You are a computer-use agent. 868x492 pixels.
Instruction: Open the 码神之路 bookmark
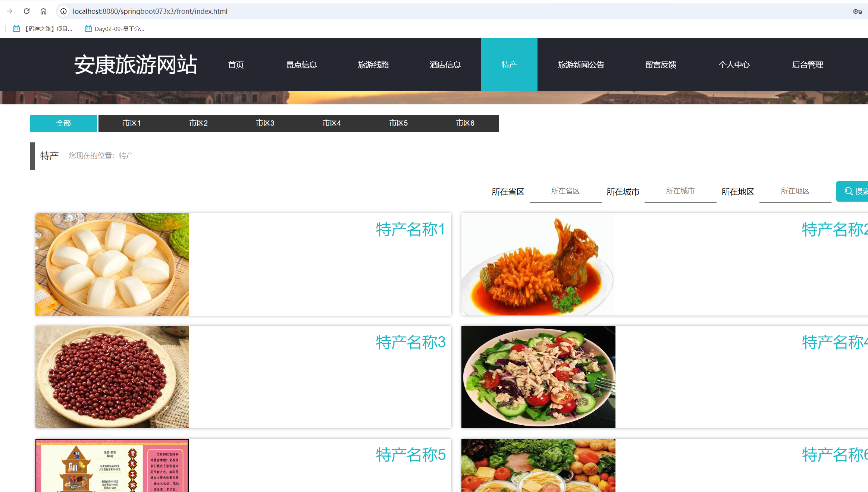43,29
